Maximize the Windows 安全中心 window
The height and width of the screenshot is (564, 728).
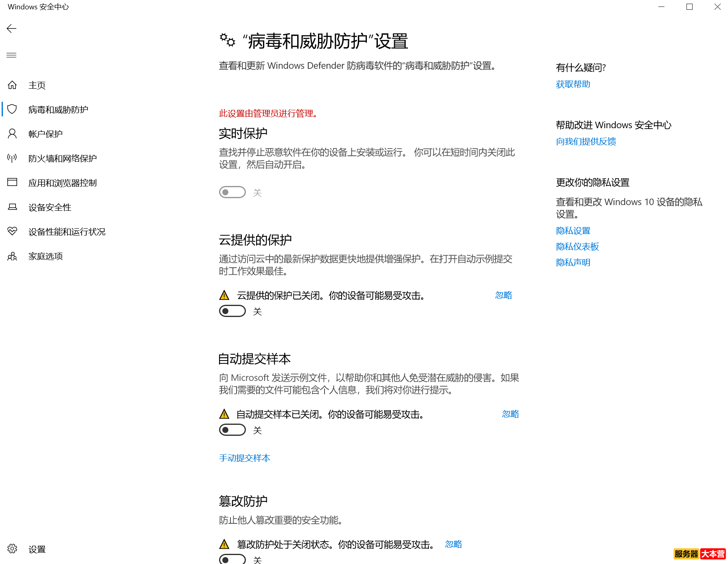689,7
